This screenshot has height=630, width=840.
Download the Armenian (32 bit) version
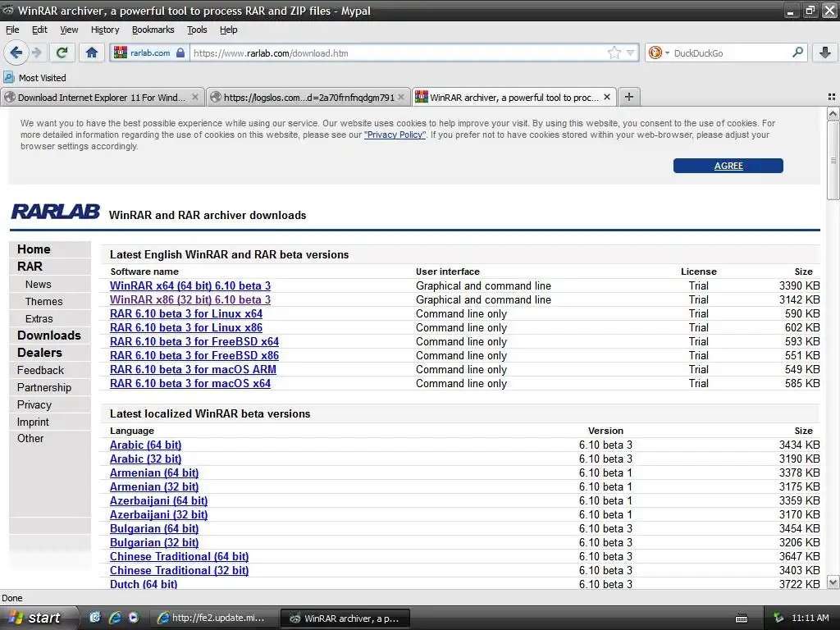click(153, 486)
